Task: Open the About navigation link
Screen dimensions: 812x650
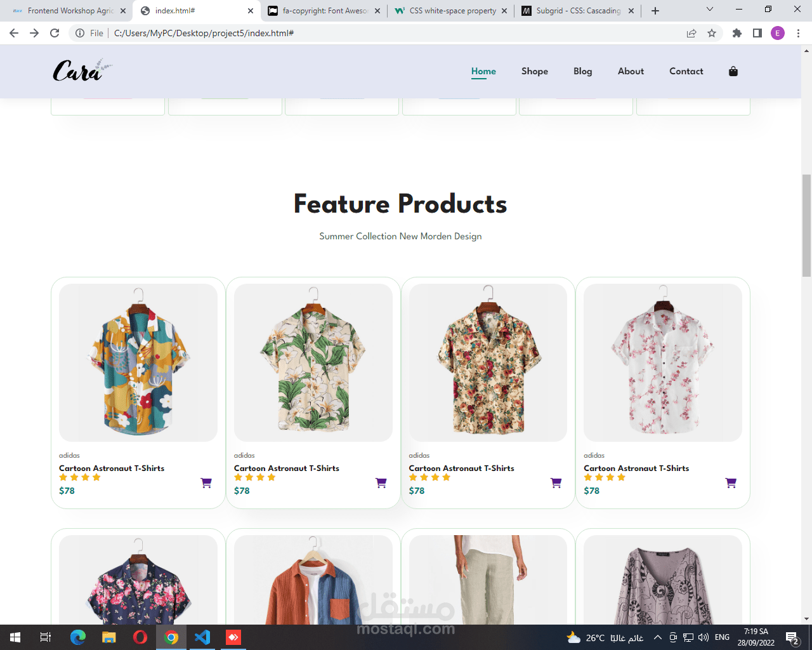Action: click(631, 71)
